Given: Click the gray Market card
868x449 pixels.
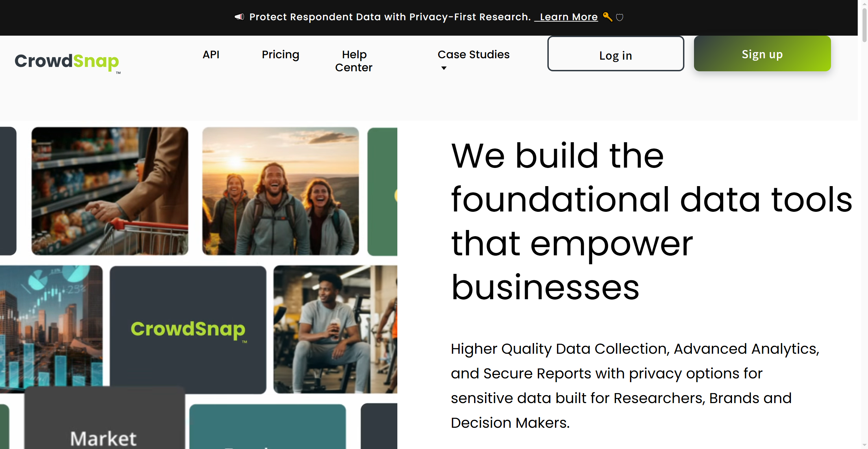Looking at the screenshot, I should pos(104,418).
